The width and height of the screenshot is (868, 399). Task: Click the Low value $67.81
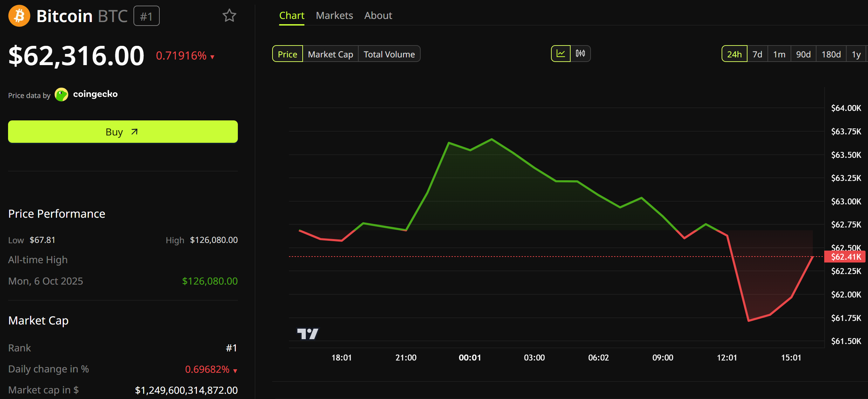click(42, 240)
